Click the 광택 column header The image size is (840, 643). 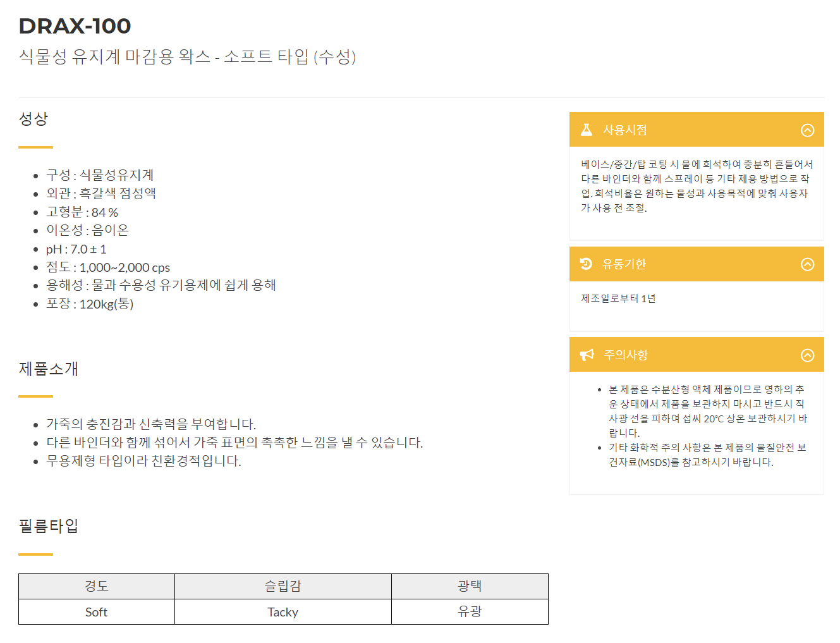(x=470, y=586)
